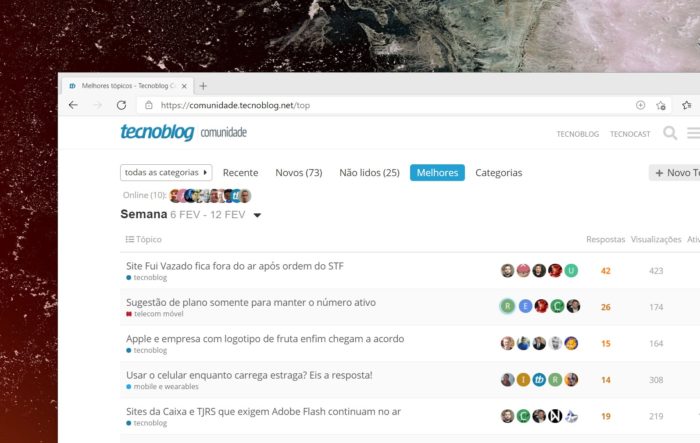Click reply count 19 for Sites da Caixa
Image resolution: width=700 pixels, height=443 pixels.
[605, 417]
